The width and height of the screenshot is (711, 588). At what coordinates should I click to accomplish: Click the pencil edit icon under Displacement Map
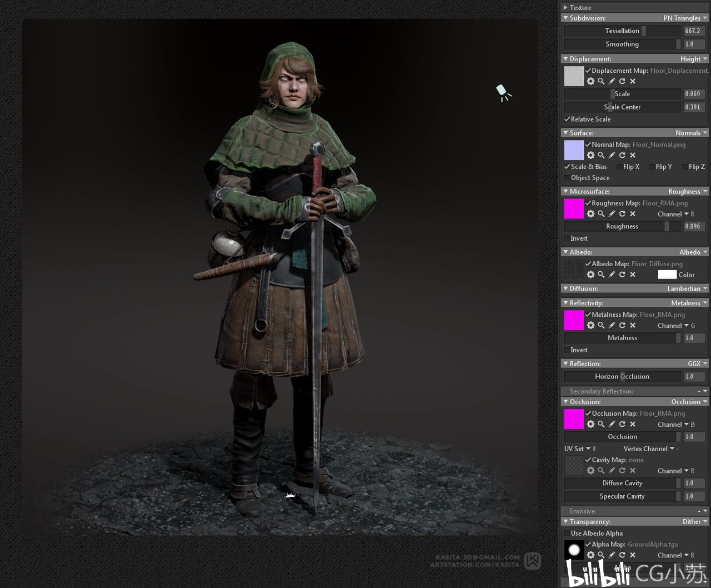point(612,81)
